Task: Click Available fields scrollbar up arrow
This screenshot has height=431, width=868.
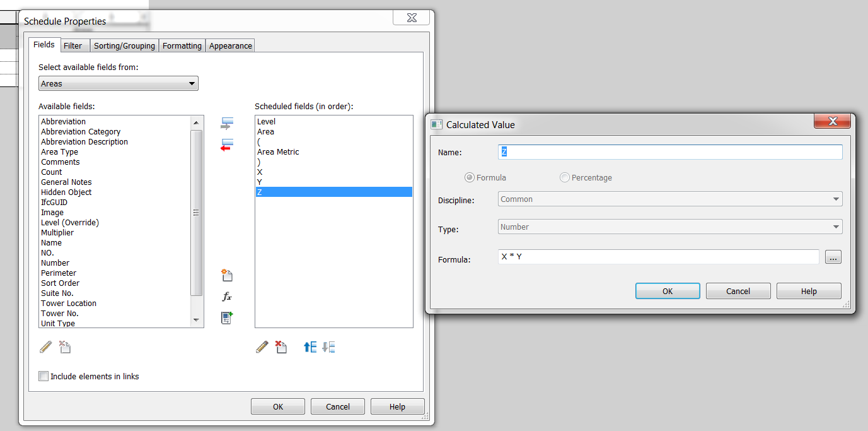Action: pyautogui.click(x=196, y=122)
